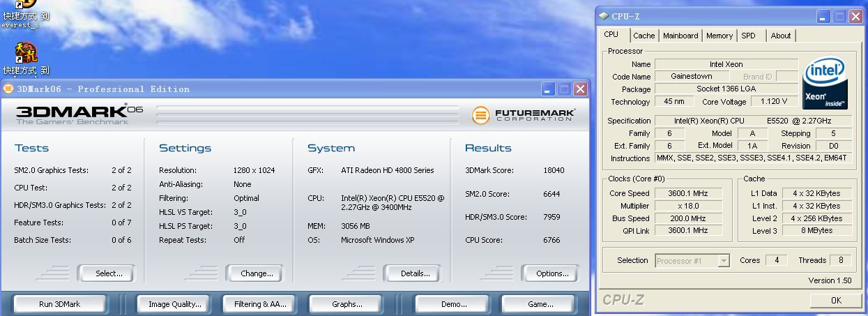Viewport: 868px width, 316px height.
Task: Click the 3DMark06 logo banner
Action: click(79, 115)
